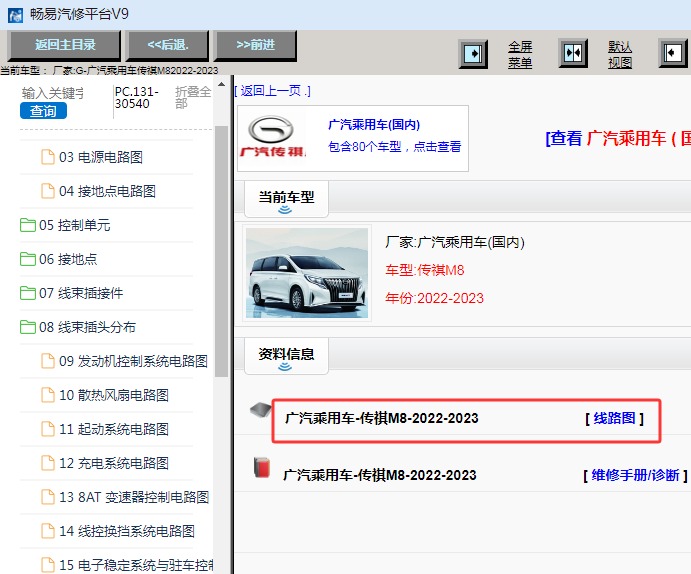This screenshot has width=691, height=574.
Task: Select the 当前车型 tab
Action: (x=286, y=199)
